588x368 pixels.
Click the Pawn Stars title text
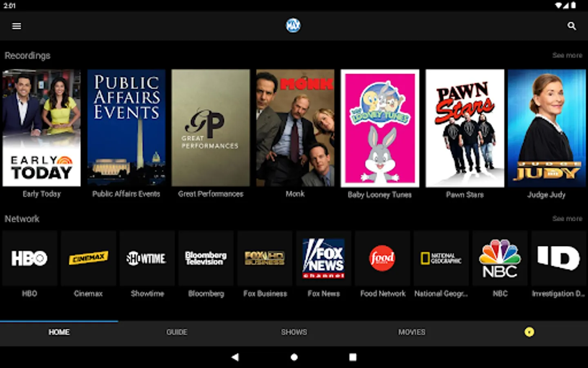pos(465,195)
